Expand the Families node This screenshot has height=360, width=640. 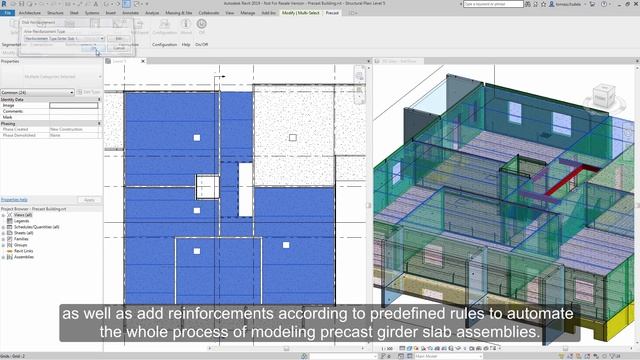(x=3, y=239)
